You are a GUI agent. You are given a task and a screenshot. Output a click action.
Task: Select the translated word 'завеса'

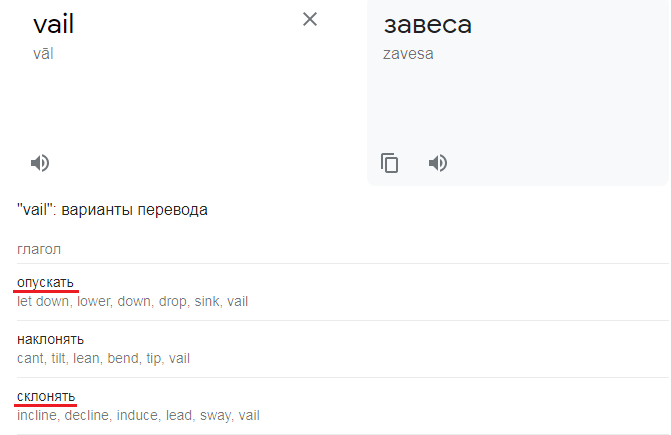coord(428,24)
